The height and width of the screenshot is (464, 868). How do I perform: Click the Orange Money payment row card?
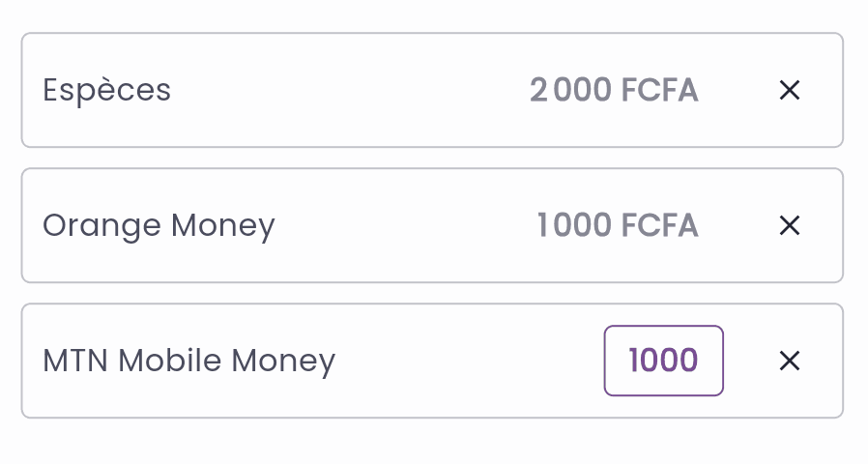click(x=387, y=226)
